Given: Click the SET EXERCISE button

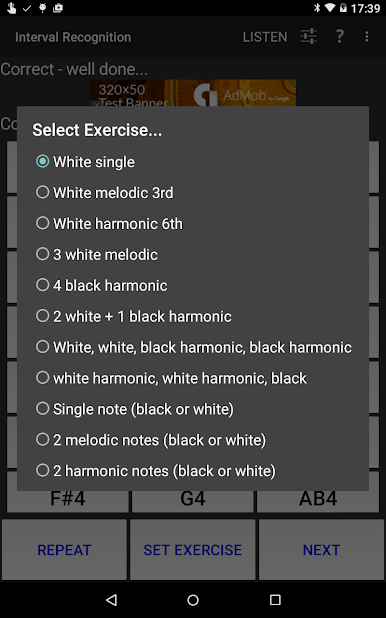Looking at the screenshot, I should coord(192,549).
